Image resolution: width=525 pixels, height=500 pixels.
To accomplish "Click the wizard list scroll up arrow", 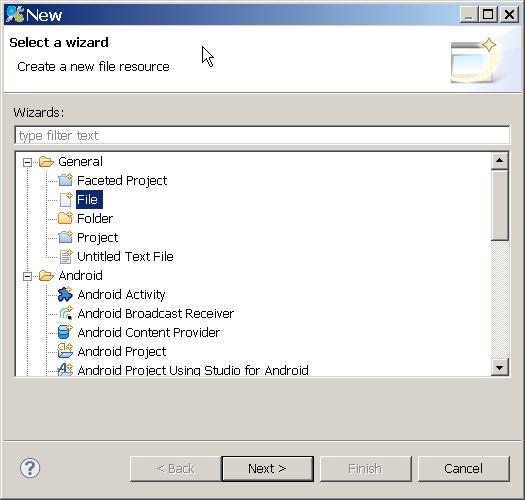I will 500,161.
